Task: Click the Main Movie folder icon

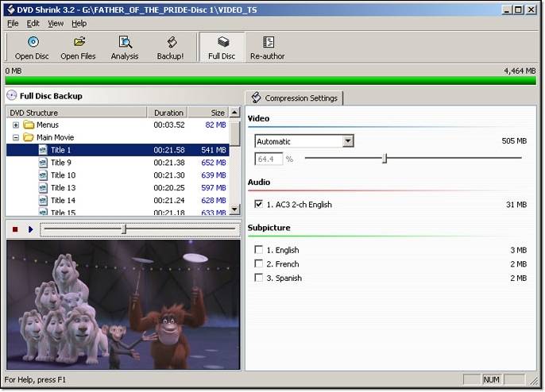Action: (29, 137)
